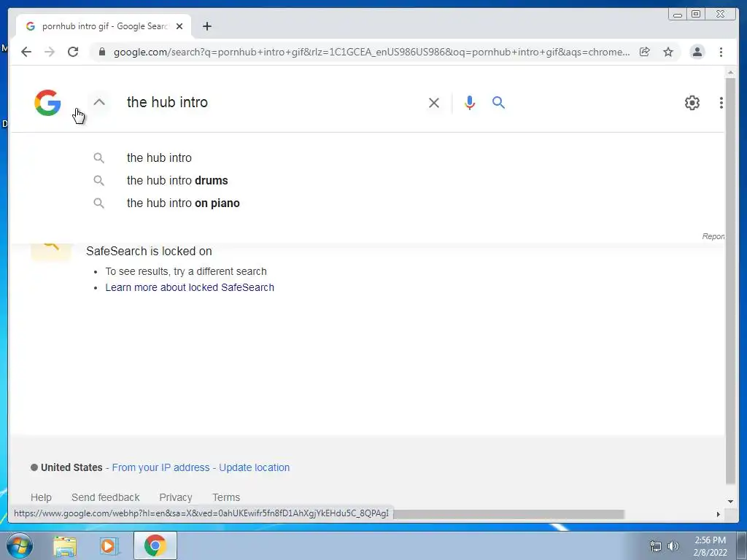Open the Terms footer link
747x560 pixels.
(226, 497)
